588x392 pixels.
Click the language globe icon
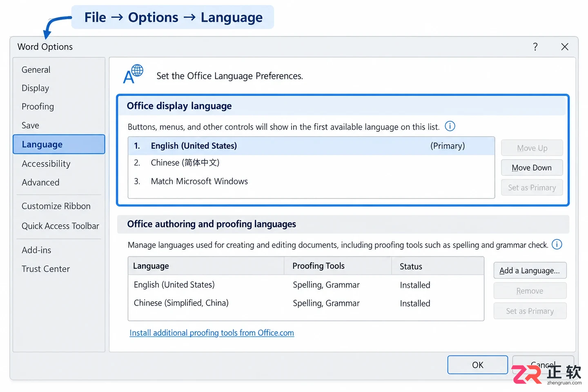point(133,74)
